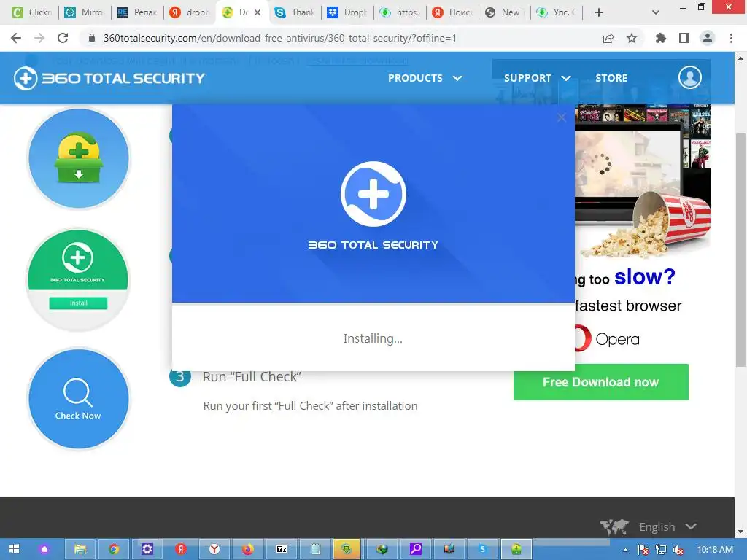
Task: Open the share this page icon
Action: pos(608,38)
